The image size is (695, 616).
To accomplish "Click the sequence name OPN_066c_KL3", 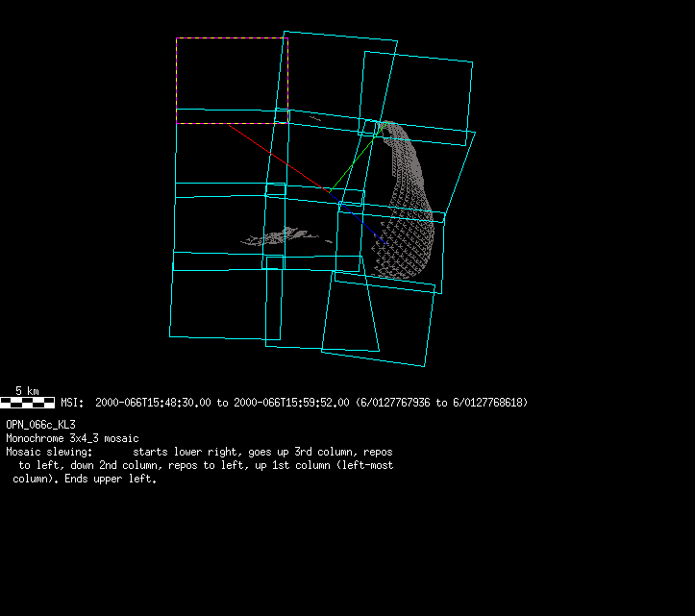I will coord(40,425).
